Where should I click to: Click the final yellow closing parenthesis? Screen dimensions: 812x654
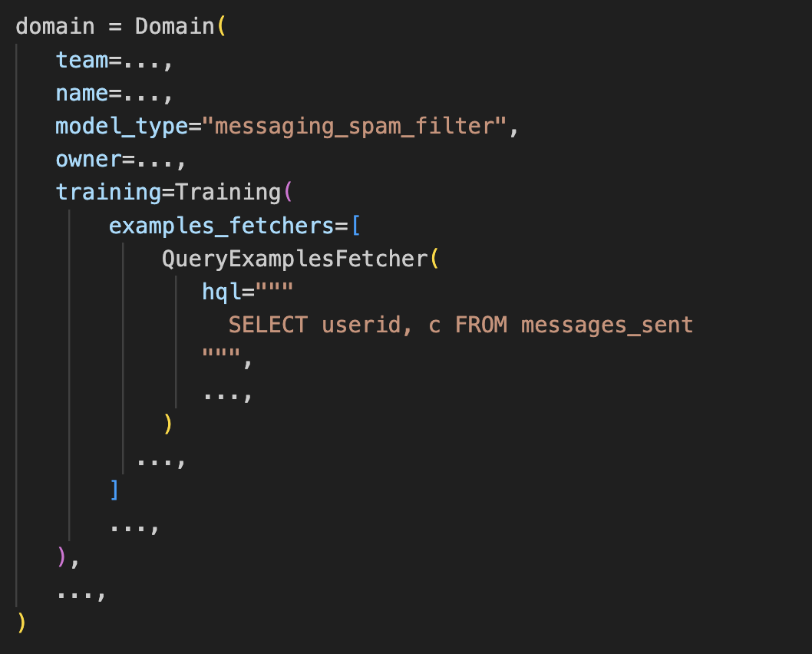[x=21, y=623]
